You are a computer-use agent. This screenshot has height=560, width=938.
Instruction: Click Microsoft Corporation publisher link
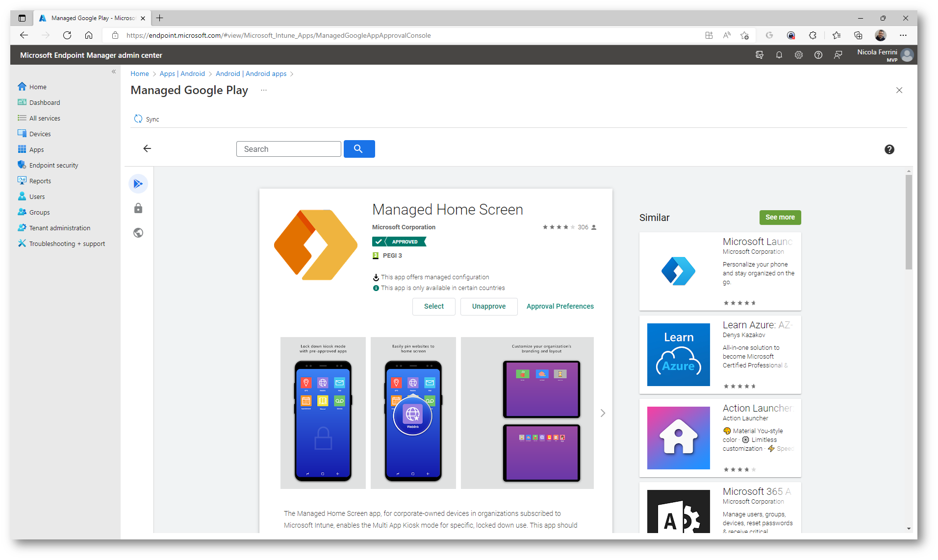click(404, 227)
